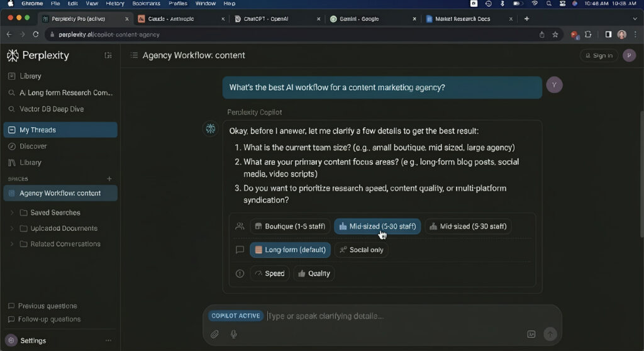
Task: Open the Agency Workflow: content space
Action: tap(60, 193)
